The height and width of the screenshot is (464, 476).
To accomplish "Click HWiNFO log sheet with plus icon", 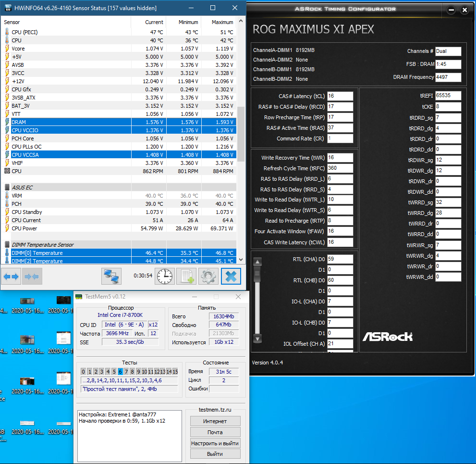I will pos(187,276).
